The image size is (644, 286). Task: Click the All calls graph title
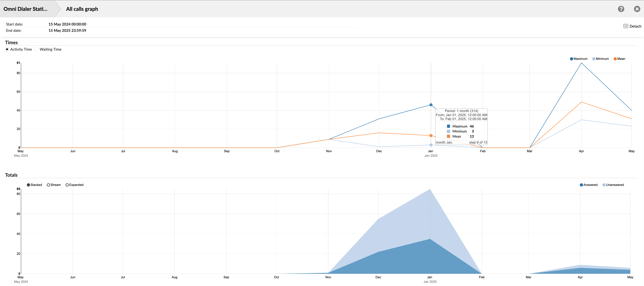coord(82,9)
